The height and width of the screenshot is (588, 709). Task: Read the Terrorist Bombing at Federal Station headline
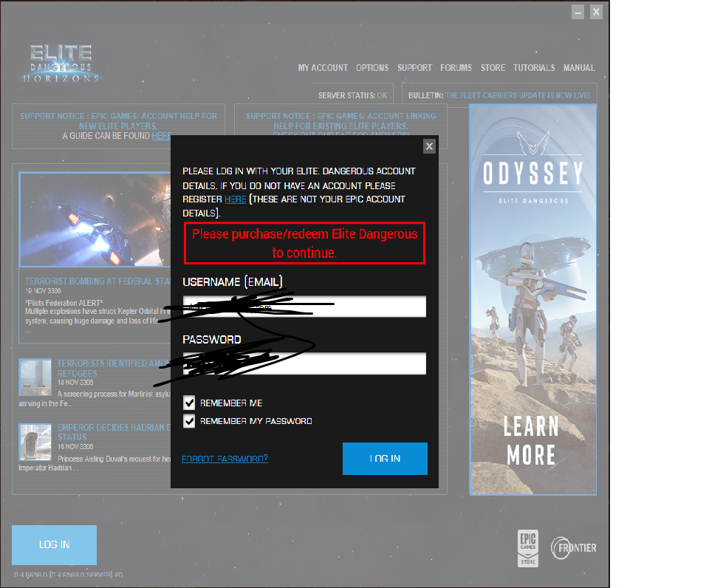(97, 281)
